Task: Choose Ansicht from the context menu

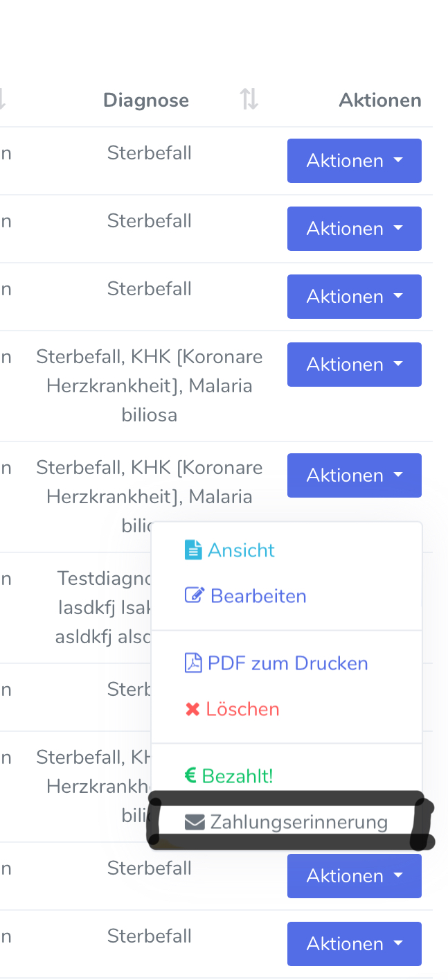Action: (240, 548)
